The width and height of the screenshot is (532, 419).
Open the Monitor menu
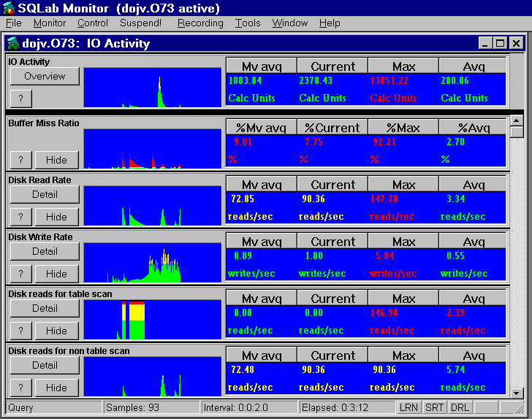pos(50,23)
